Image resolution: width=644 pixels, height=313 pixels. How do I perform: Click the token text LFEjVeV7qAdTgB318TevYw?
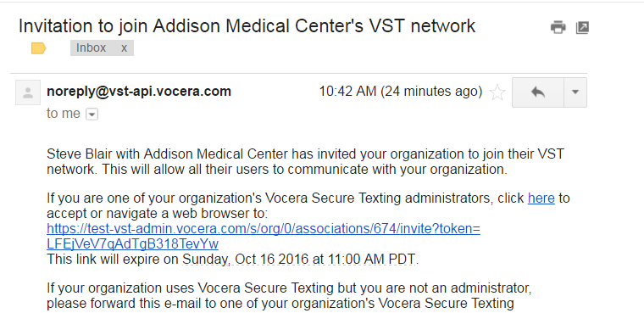pyautogui.click(x=133, y=244)
